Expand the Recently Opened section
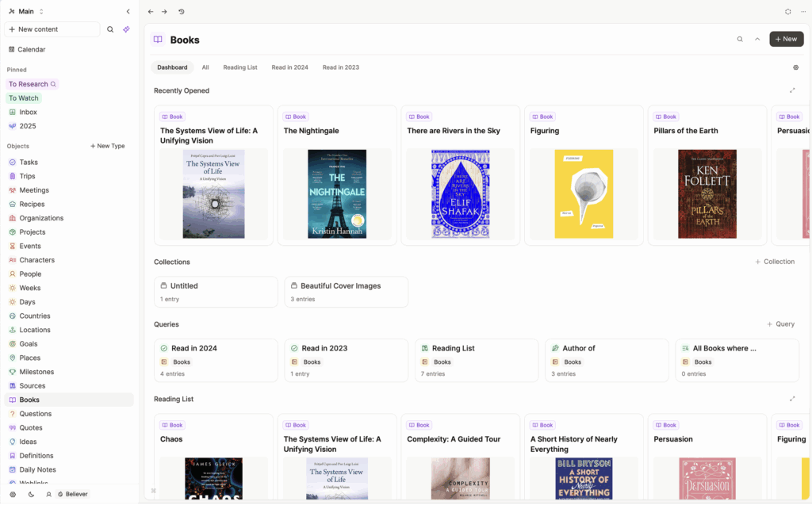The image size is (812, 509). click(x=792, y=90)
